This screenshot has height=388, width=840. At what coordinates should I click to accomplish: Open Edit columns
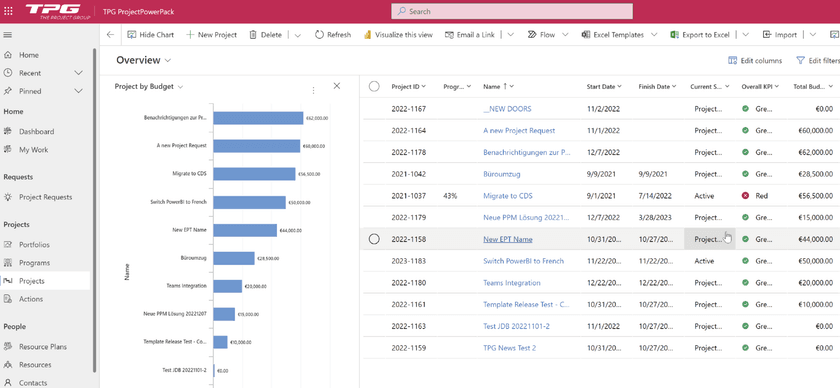click(x=755, y=61)
